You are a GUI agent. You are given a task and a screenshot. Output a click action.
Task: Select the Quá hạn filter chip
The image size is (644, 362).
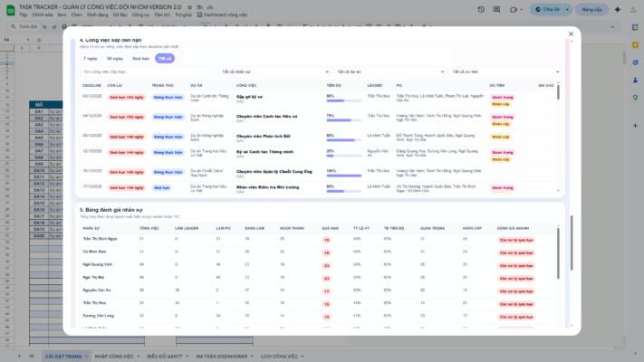click(140, 58)
